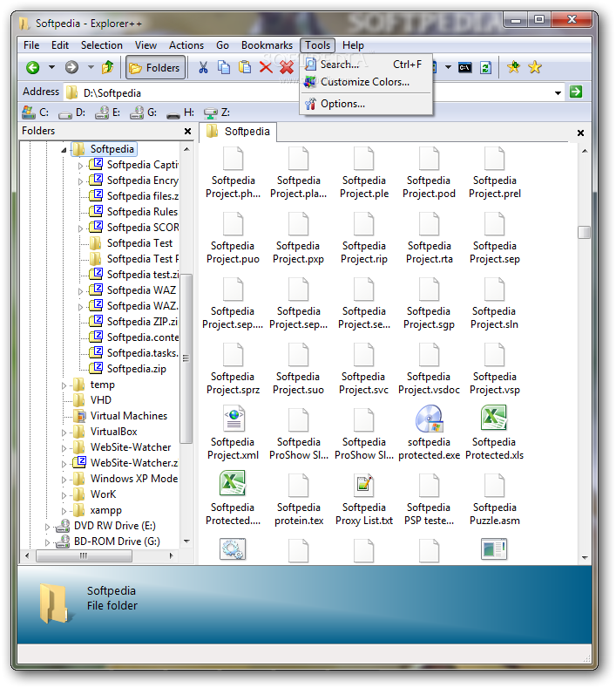The image size is (616, 688).
Task: Expand the Softpedia SCOR tree node
Action: point(80,228)
